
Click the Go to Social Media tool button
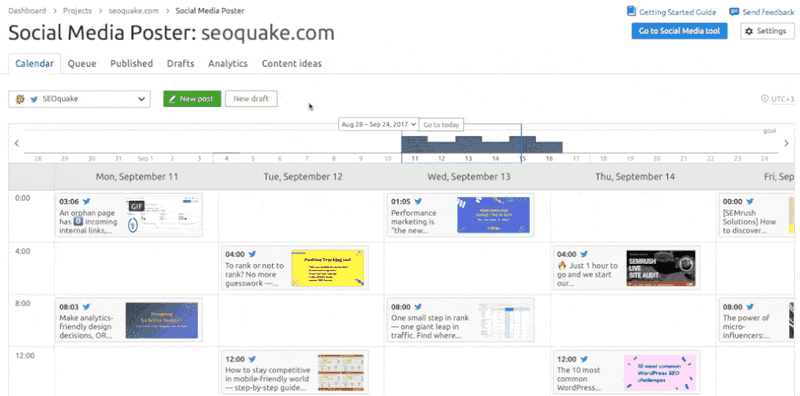[679, 31]
